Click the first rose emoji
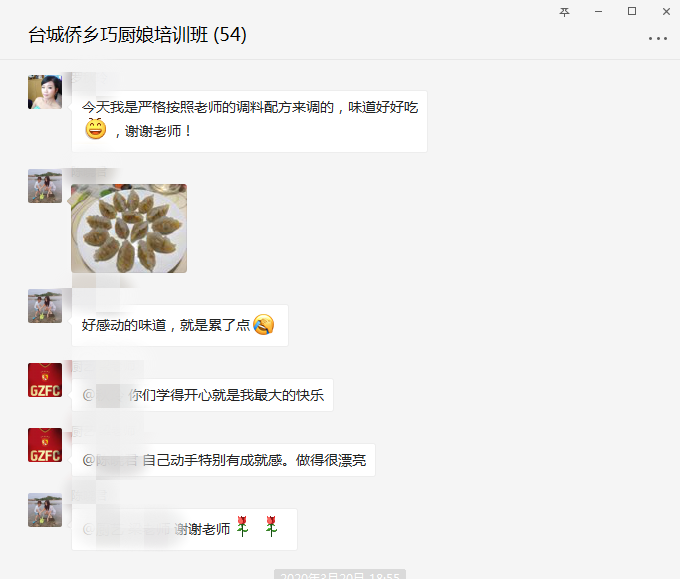Viewport: 680px width, 579px height. click(242, 527)
